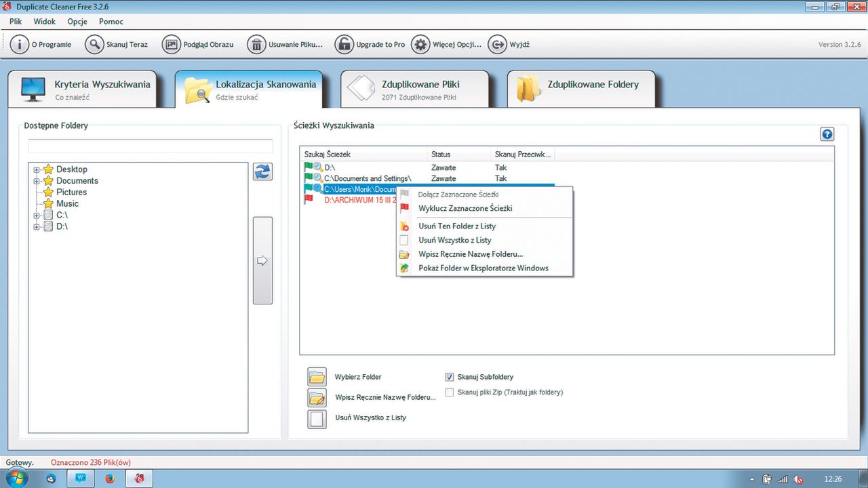
Task: Click the red flag on the D:\ARCHIWUM row
Action: [309, 200]
